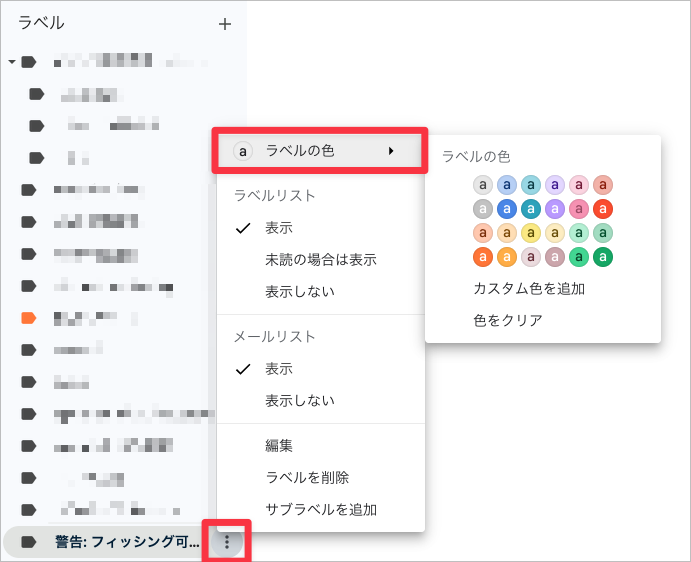Select 表示 under the ラベルリスト section
The height and width of the screenshot is (562, 691).
click(x=279, y=228)
